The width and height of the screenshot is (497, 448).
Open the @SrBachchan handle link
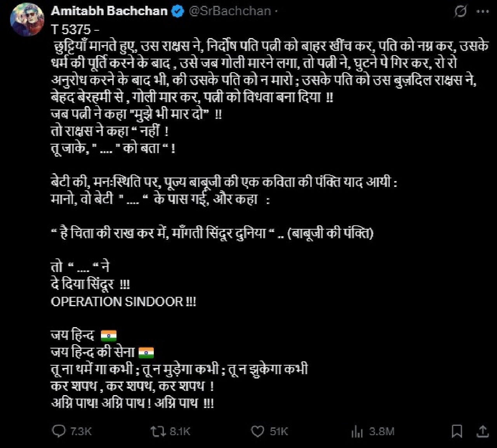[229, 11]
